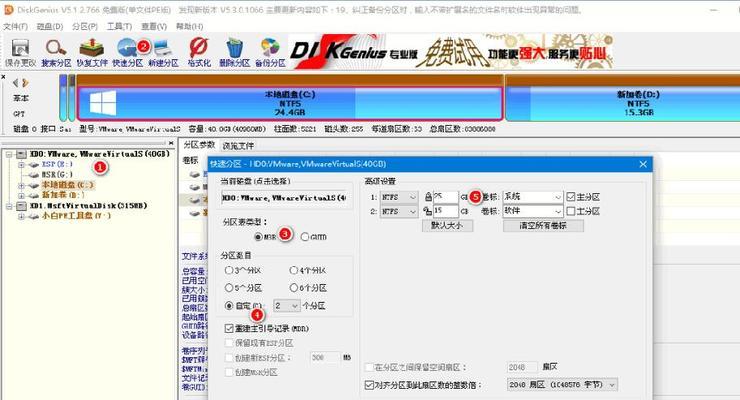Click the current disk selector showing HD0:VMware

click(284, 198)
